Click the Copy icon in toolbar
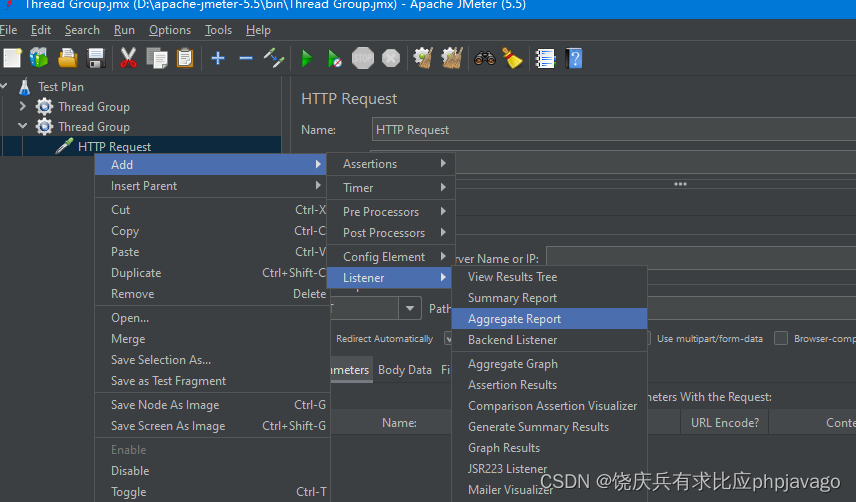Image resolution: width=856 pixels, height=502 pixels. [x=157, y=58]
